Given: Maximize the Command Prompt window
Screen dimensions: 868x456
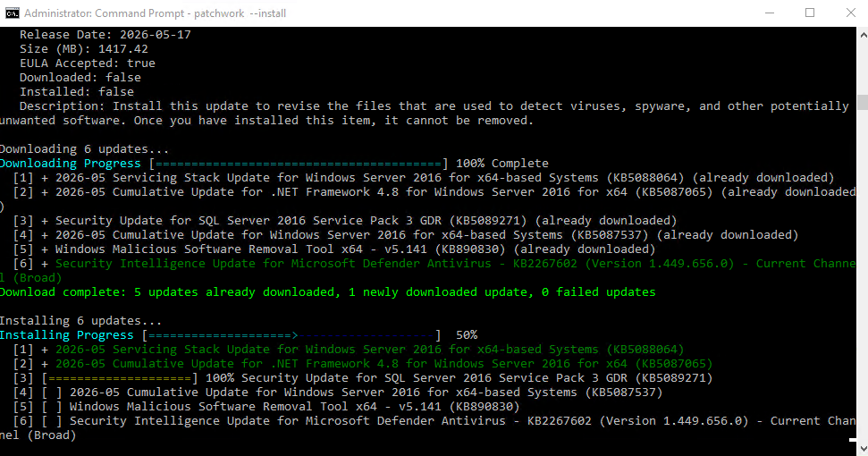Looking at the screenshot, I should (810, 13).
